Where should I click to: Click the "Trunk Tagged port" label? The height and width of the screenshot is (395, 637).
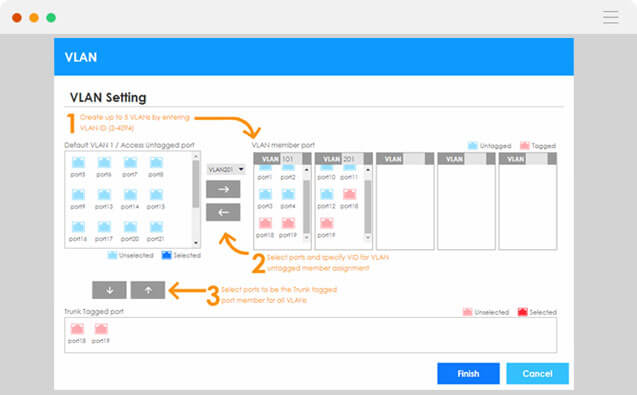tap(94, 312)
